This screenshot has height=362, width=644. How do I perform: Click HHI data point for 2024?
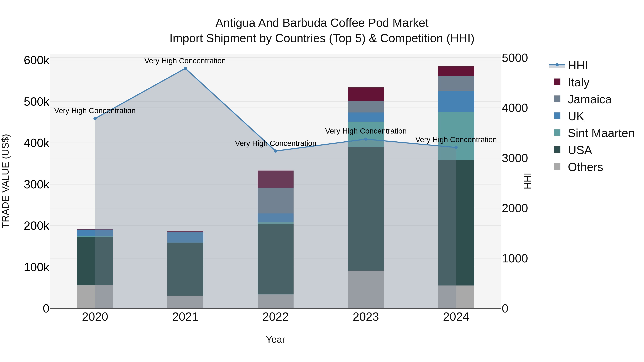[456, 148]
